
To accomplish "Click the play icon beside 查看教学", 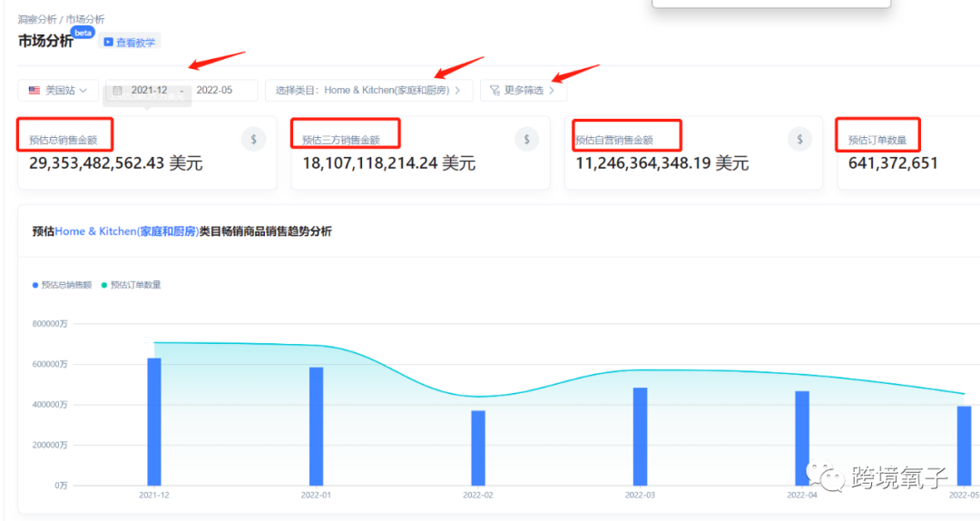I will pyautogui.click(x=108, y=42).
